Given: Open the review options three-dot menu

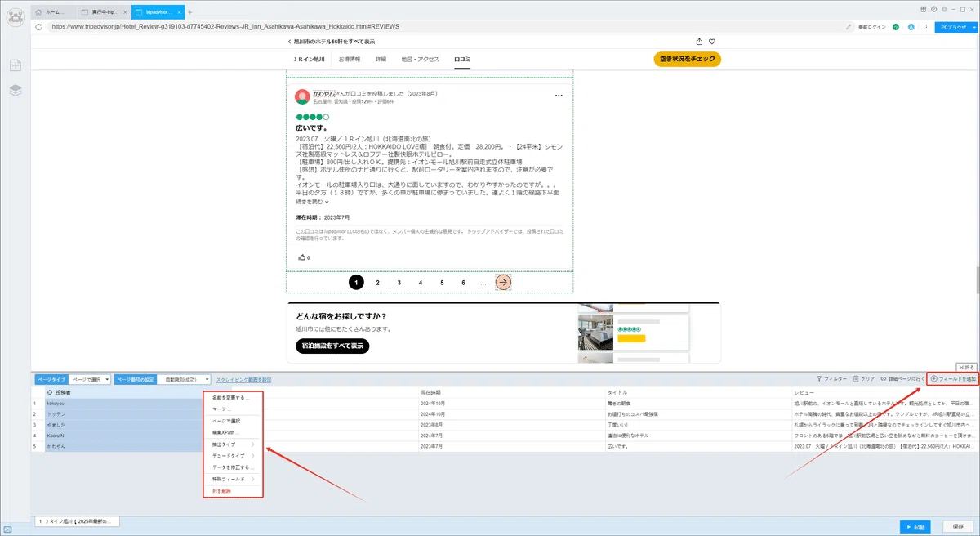Looking at the screenshot, I should [x=559, y=96].
